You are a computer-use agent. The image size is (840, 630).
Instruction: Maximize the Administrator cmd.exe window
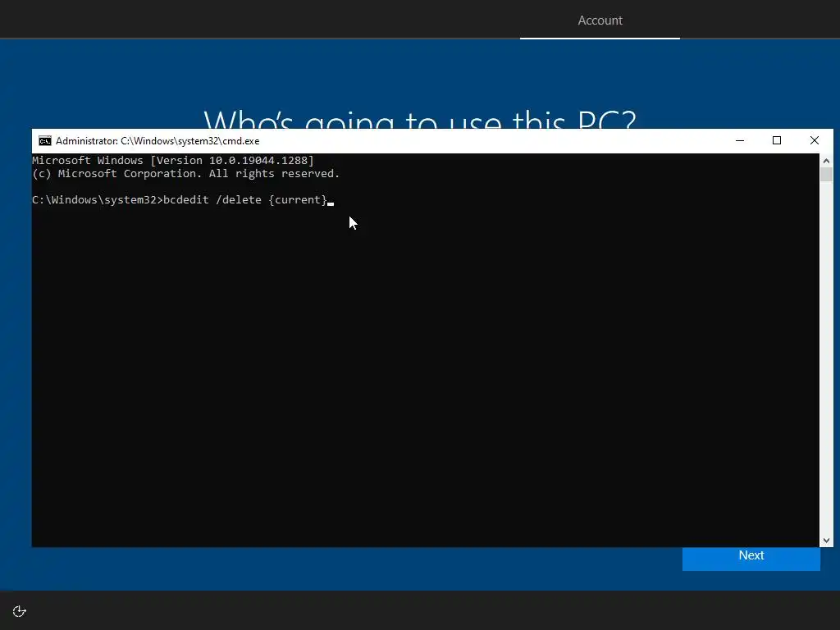click(777, 141)
